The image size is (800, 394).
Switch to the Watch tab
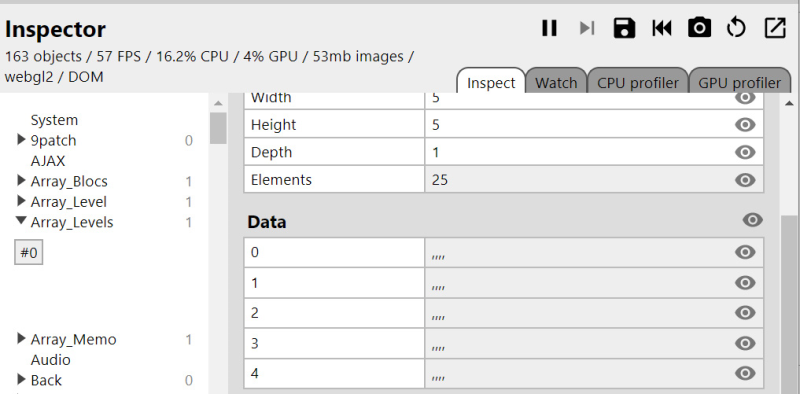click(x=556, y=83)
